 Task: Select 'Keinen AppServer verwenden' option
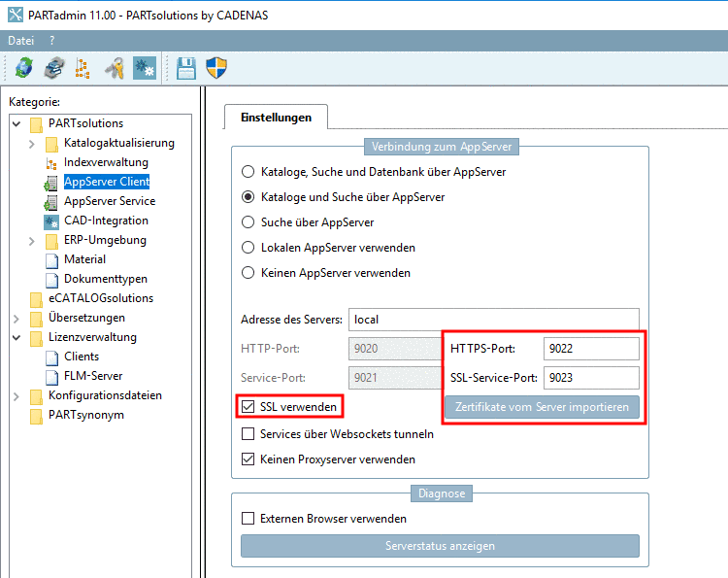248,272
